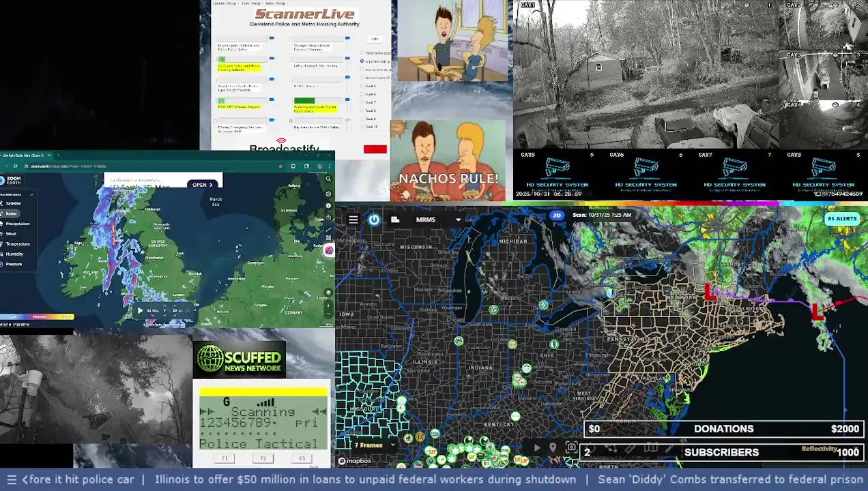Open System Setup menu in ScannerLive

point(225,3)
